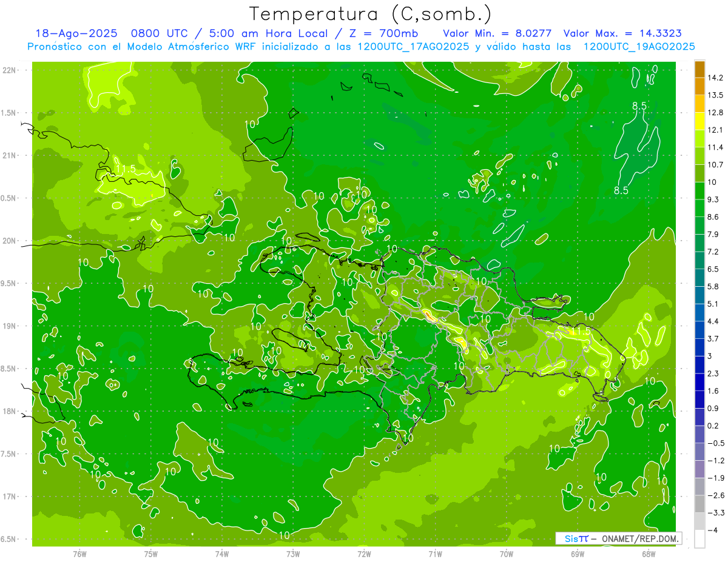Screen dimensions: 728x562
Task: Click the bright yellow swatch on color scale
Action: click(699, 121)
